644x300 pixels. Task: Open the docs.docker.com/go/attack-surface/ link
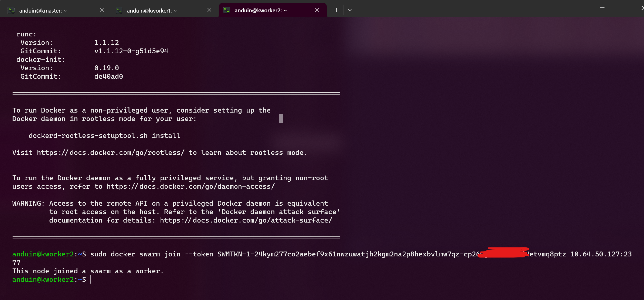point(246,221)
